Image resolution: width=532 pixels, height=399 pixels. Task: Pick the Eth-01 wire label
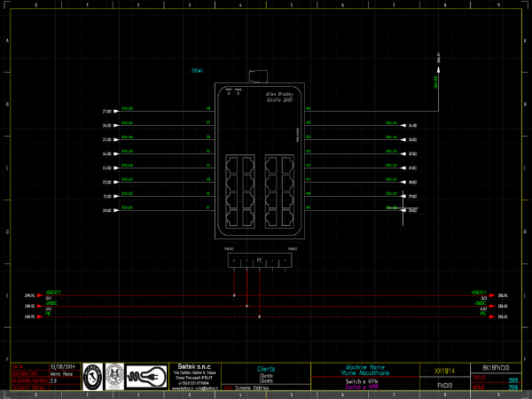(127, 207)
